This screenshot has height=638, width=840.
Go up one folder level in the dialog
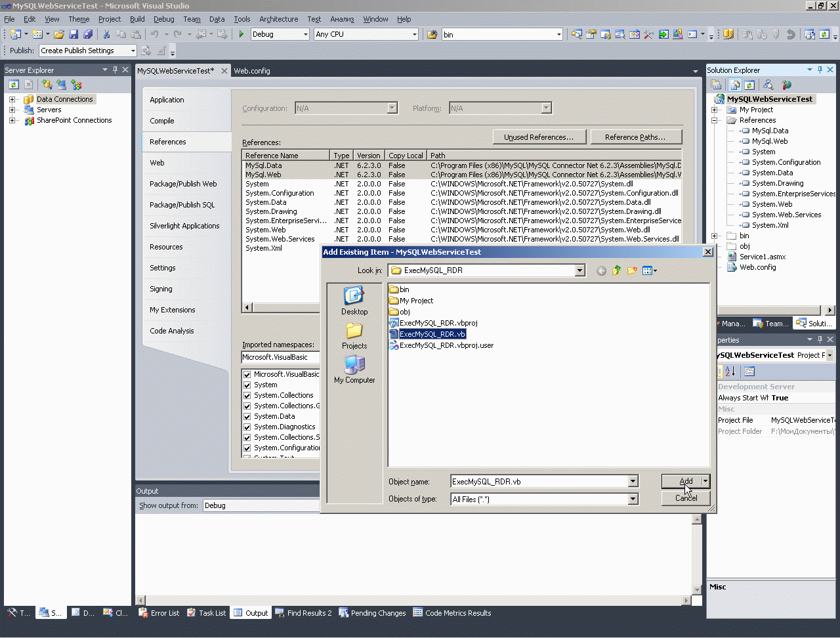pyautogui.click(x=617, y=270)
